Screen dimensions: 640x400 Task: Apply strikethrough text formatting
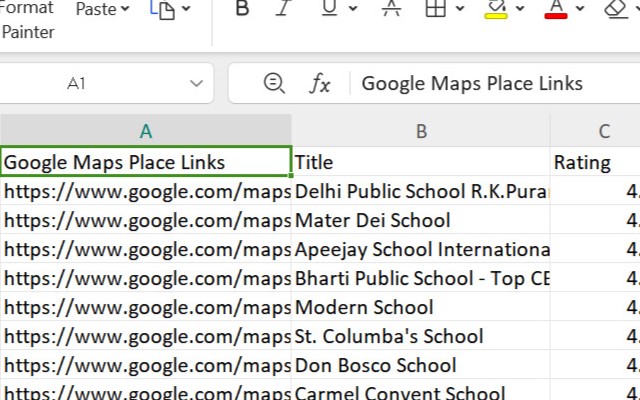[391, 8]
